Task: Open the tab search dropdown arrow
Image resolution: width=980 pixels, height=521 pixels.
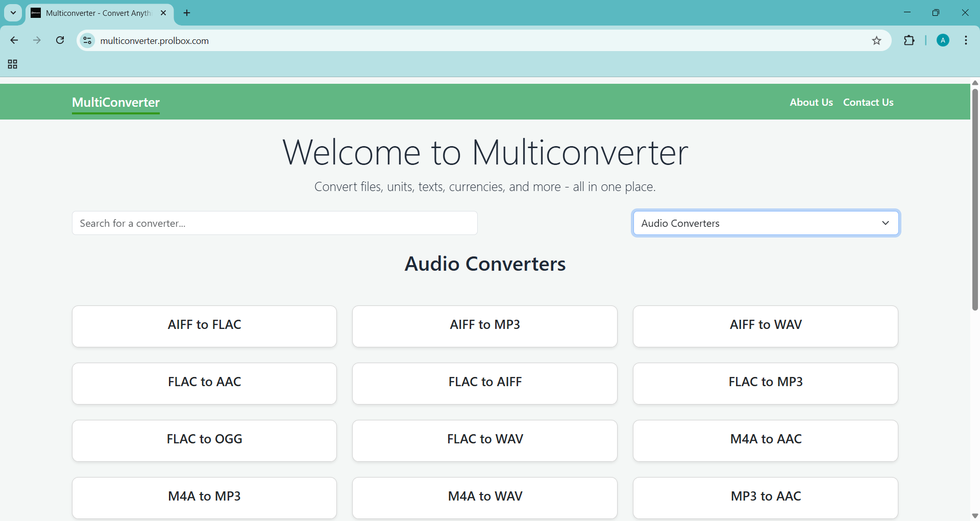Action: pos(13,13)
